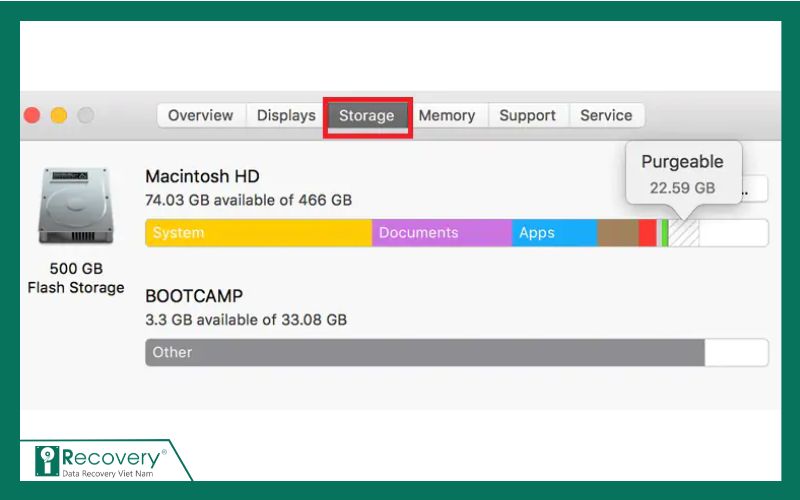Click the '500 GB Flash Storage' label
This screenshot has width=800, height=500.
(x=76, y=278)
